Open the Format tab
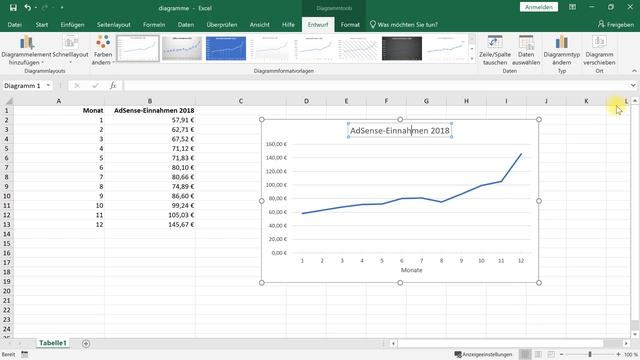This screenshot has width=640, height=360. (350, 24)
